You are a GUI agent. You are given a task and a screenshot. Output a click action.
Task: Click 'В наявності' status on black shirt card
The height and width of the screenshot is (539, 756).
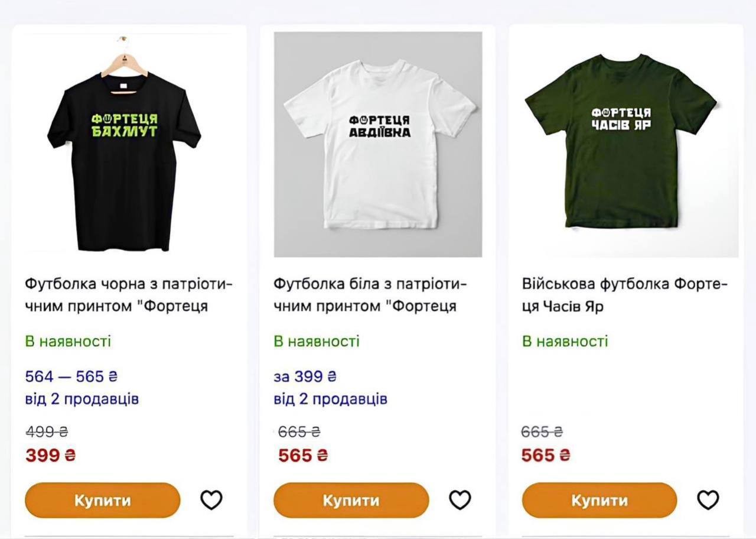point(68,342)
